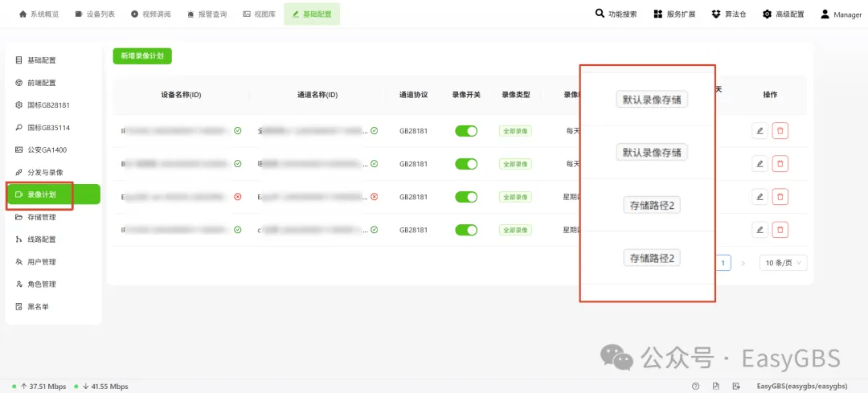Disable the recording switch in second row
868x393 pixels.
click(x=466, y=164)
